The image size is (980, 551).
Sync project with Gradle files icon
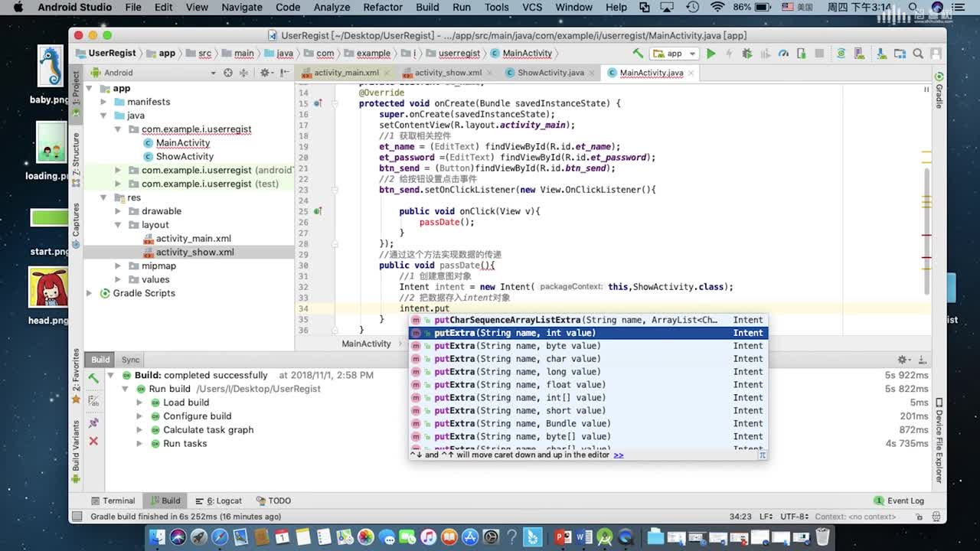(841, 54)
